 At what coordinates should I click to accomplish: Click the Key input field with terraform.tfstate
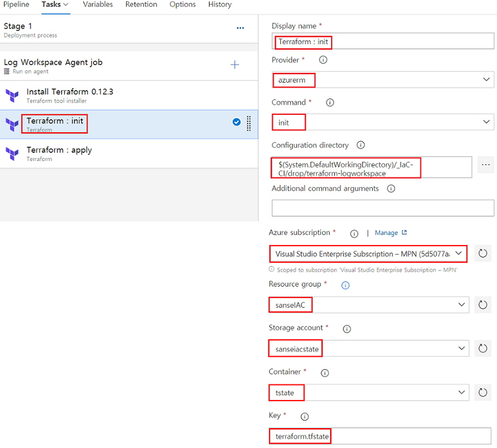tap(380, 436)
